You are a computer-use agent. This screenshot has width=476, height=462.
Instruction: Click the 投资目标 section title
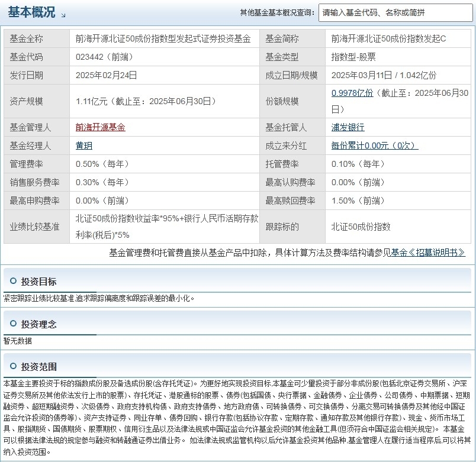(39, 282)
